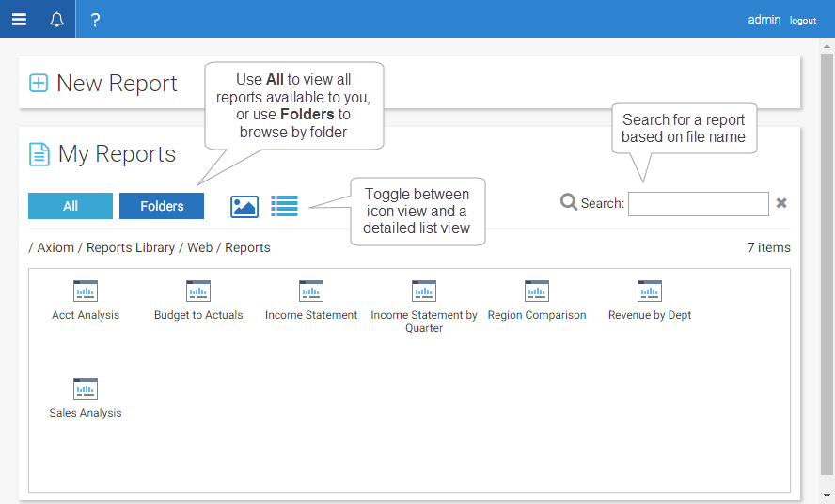835x504 pixels.
Task: Click the My Reports heading
Action: (117, 154)
